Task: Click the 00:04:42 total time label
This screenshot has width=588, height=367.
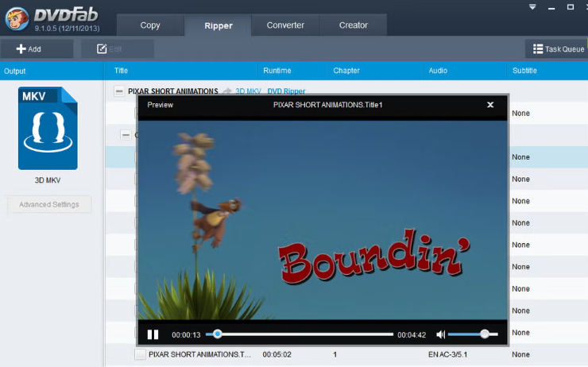Action: (412, 334)
